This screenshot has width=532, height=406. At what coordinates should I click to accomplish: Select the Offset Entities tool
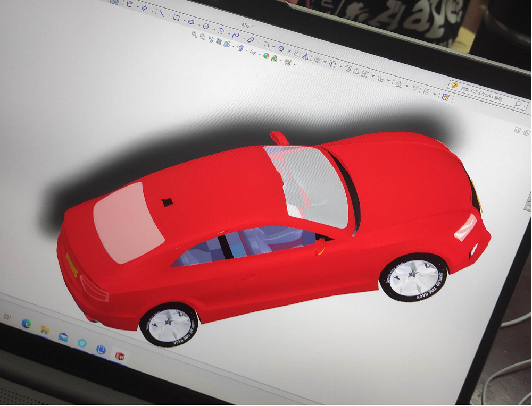click(348, 69)
